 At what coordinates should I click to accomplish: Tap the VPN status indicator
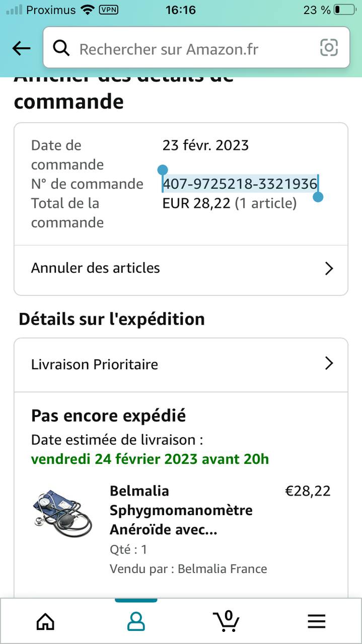click(x=108, y=10)
